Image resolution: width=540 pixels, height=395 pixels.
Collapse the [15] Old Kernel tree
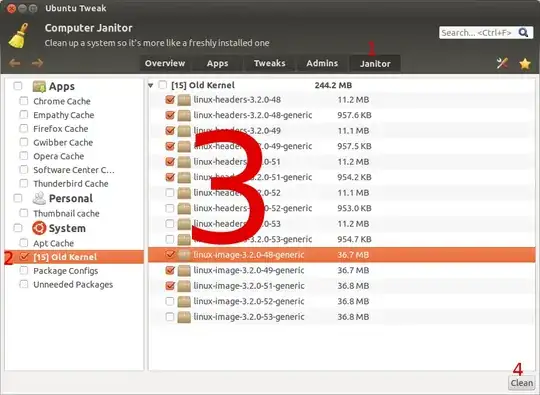[x=150, y=85]
